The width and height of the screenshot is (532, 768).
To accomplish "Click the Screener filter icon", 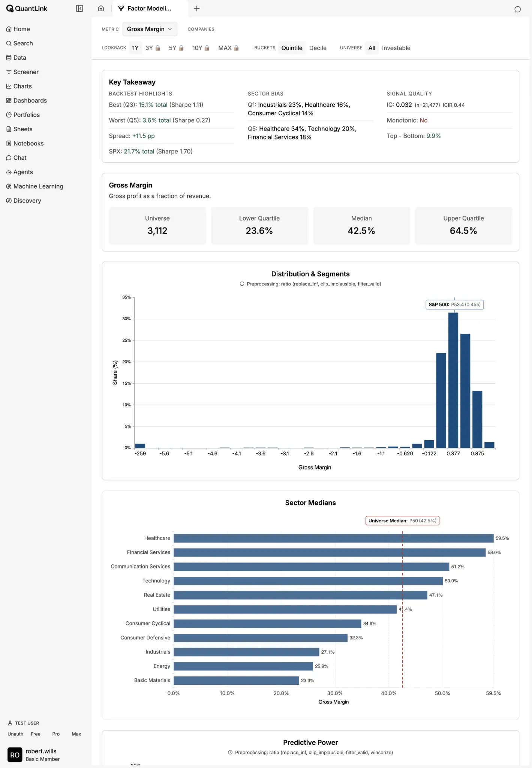I will pos(9,72).
